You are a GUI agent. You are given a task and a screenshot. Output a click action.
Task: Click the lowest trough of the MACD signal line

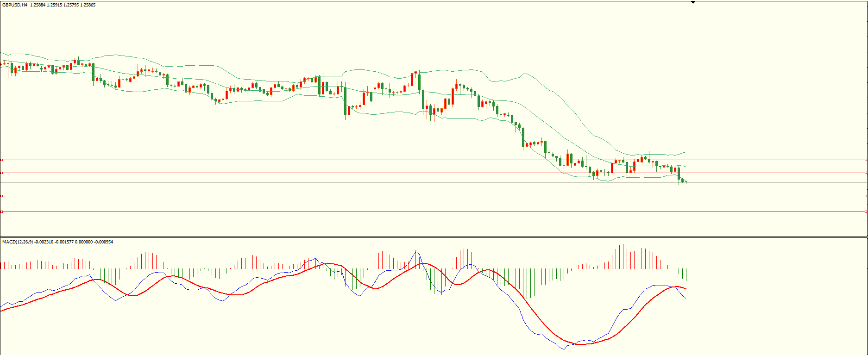tap(579, 344)
